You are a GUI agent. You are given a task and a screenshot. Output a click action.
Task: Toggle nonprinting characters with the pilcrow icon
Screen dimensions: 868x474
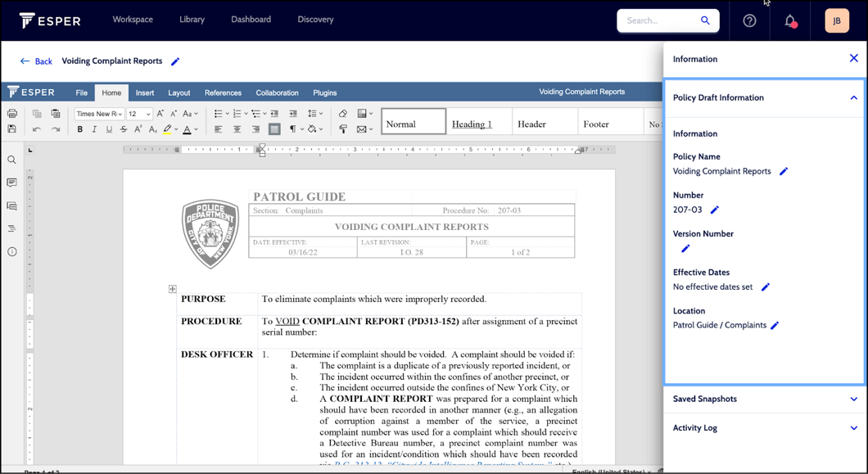(293, 129)
